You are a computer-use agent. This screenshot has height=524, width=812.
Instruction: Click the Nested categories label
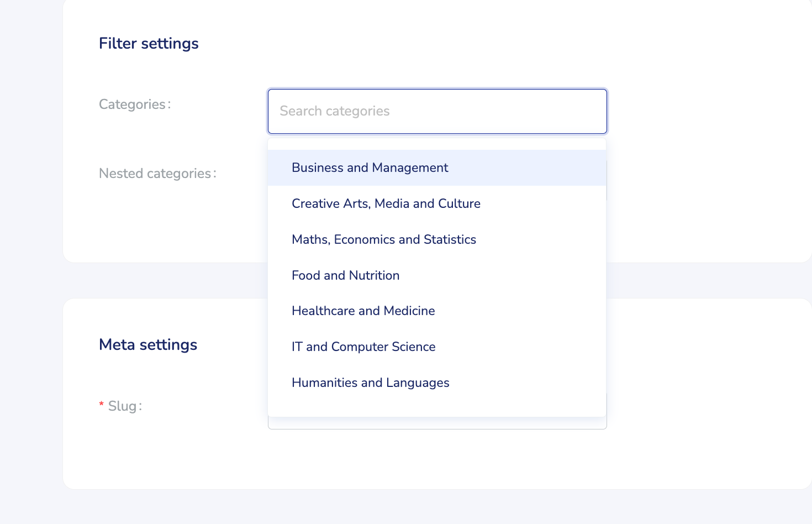[155, 174]
